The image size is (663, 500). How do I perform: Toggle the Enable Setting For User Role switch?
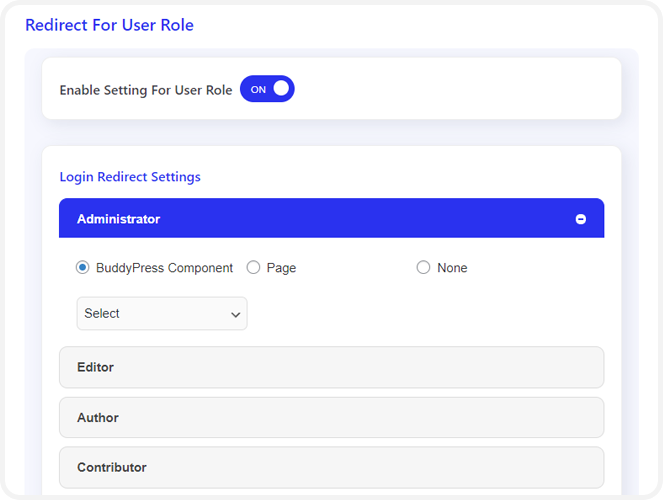[267, 89]
